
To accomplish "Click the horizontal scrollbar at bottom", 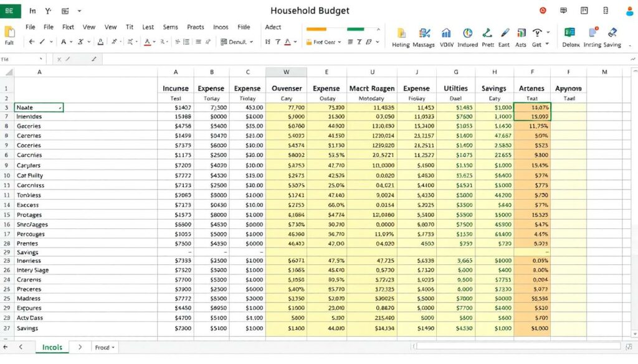I will 517,347.
